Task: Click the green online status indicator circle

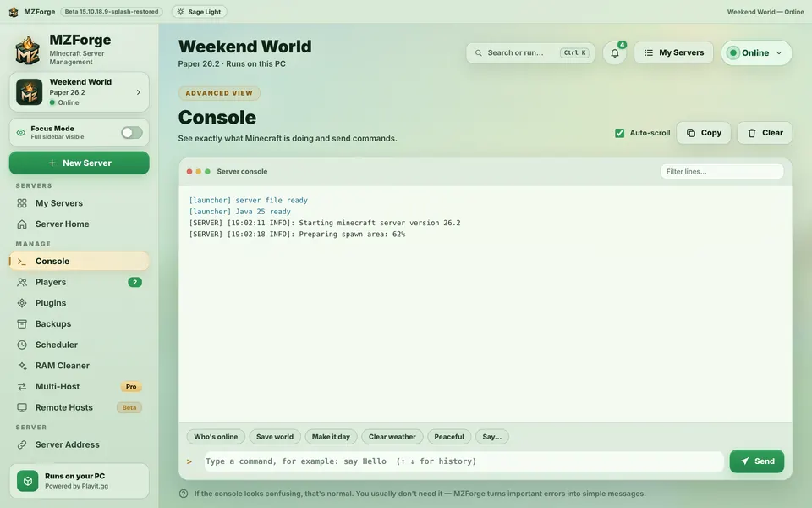Action: tap(733, 52)
